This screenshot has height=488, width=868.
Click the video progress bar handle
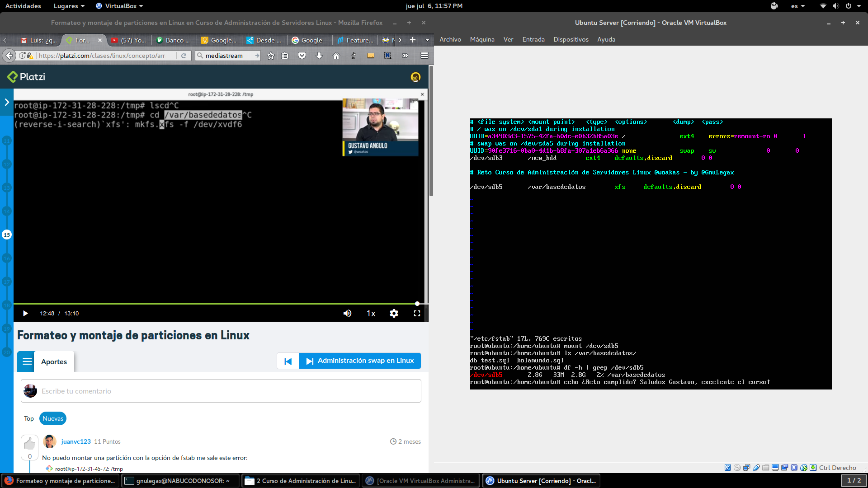(x=417, y=304)
